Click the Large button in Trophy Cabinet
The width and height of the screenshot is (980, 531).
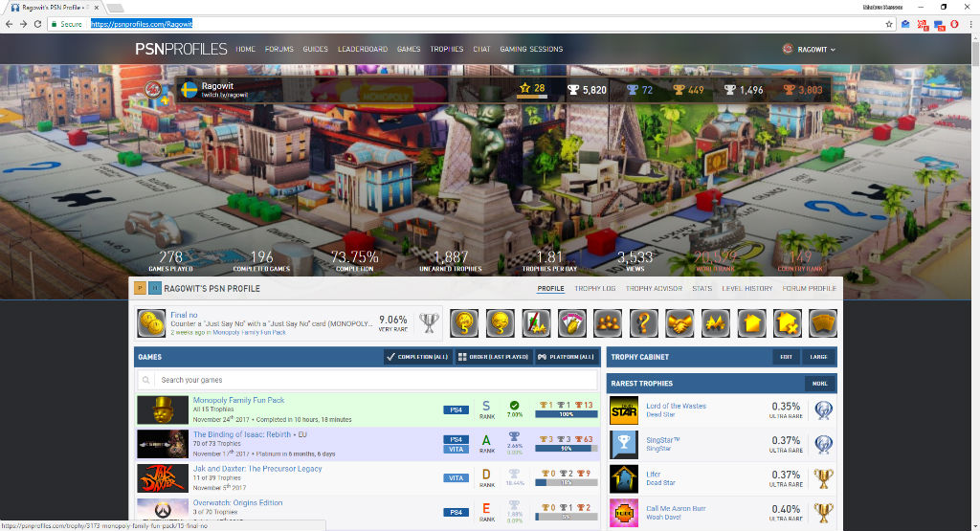[819, 357]
